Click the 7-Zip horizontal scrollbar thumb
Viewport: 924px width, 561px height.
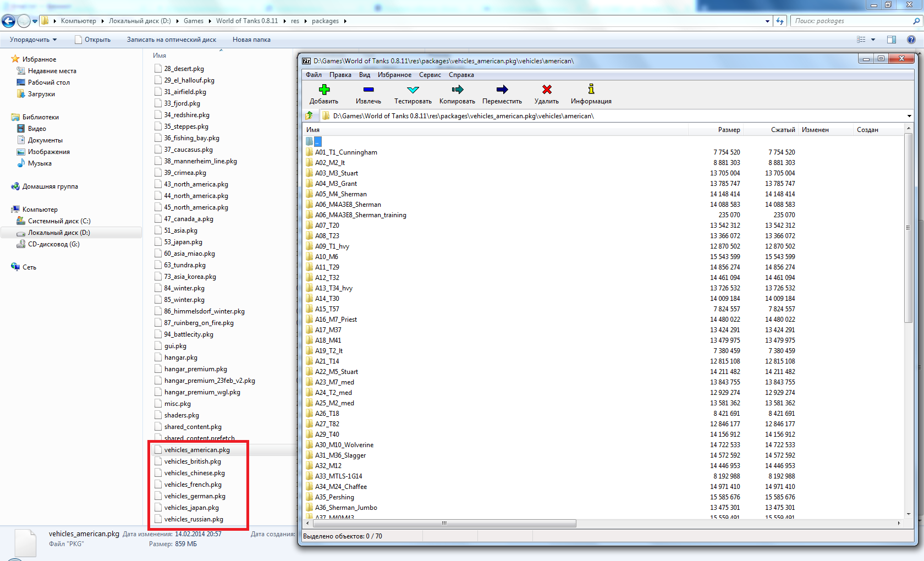click(444, 523)
